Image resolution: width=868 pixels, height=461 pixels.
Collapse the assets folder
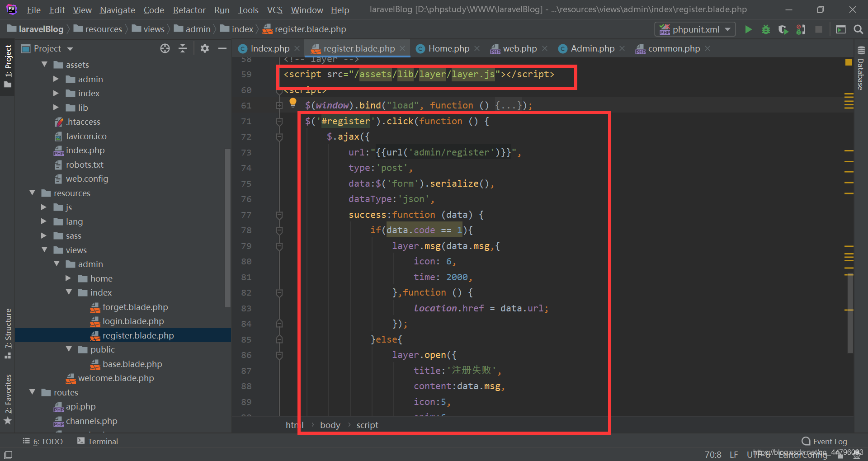44,65
